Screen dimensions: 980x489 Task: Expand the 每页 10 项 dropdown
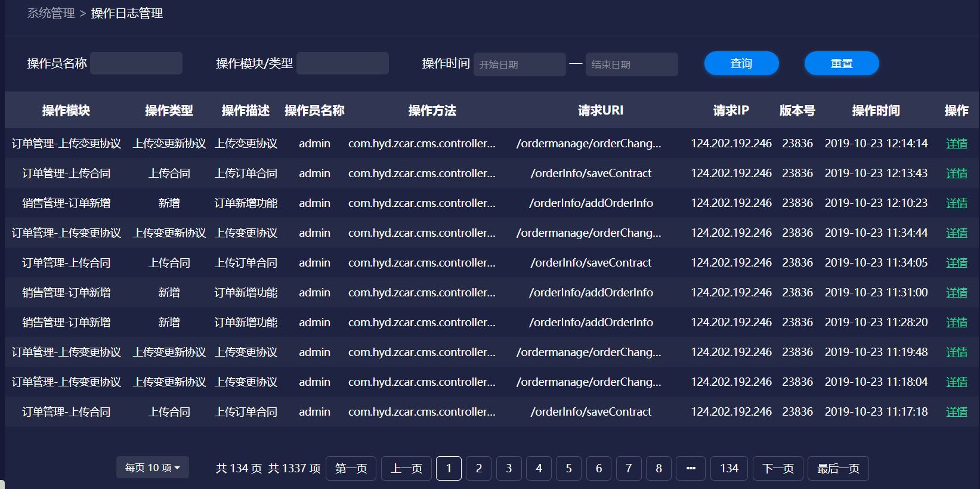coord(153,468)
